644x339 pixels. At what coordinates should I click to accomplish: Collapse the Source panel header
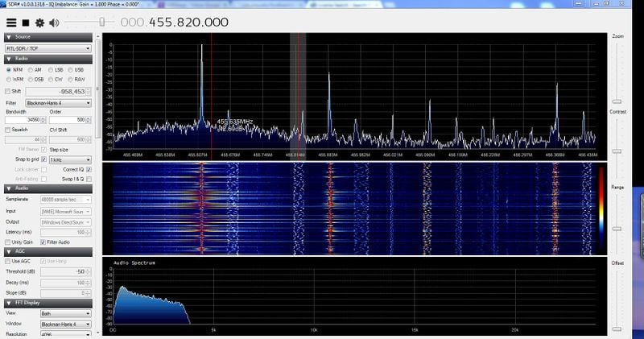pyautogui.click(x=48, y=37)
